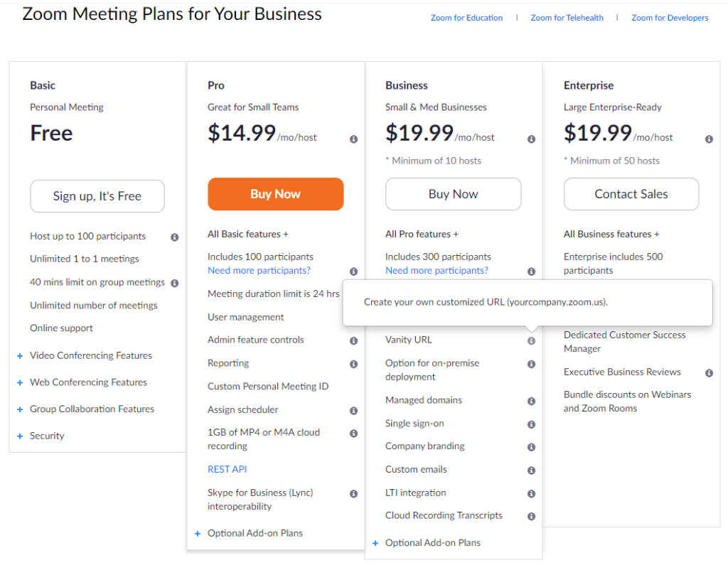Open info icon for Admin feature controls
Viewport: 728px width, 570px height.
354,340
